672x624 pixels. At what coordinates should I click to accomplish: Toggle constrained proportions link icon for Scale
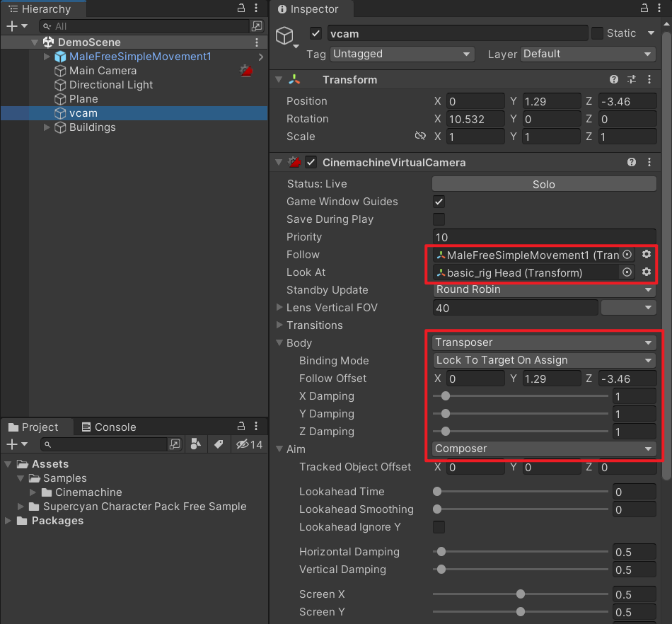tap(420, 137)
